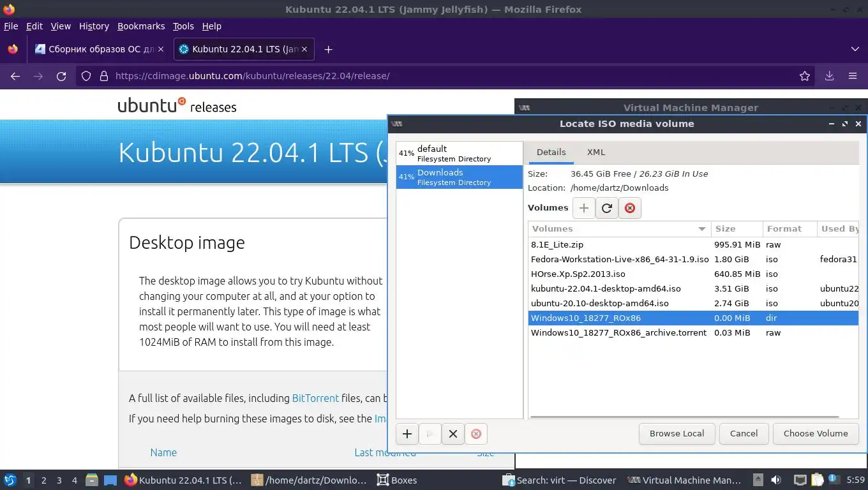Open the tracking protection shield icon

86,76
